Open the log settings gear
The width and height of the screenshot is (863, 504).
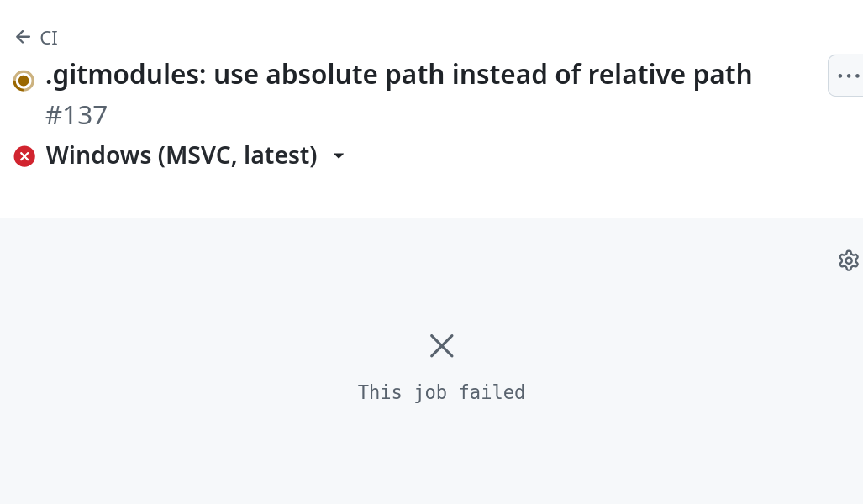(x=848, y=260)
